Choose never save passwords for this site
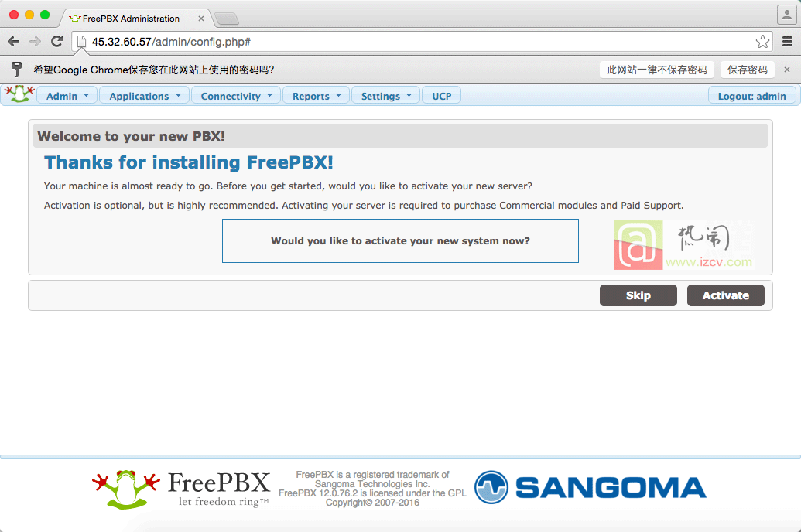Screen dimensions: 801x532 click(656, 70)
